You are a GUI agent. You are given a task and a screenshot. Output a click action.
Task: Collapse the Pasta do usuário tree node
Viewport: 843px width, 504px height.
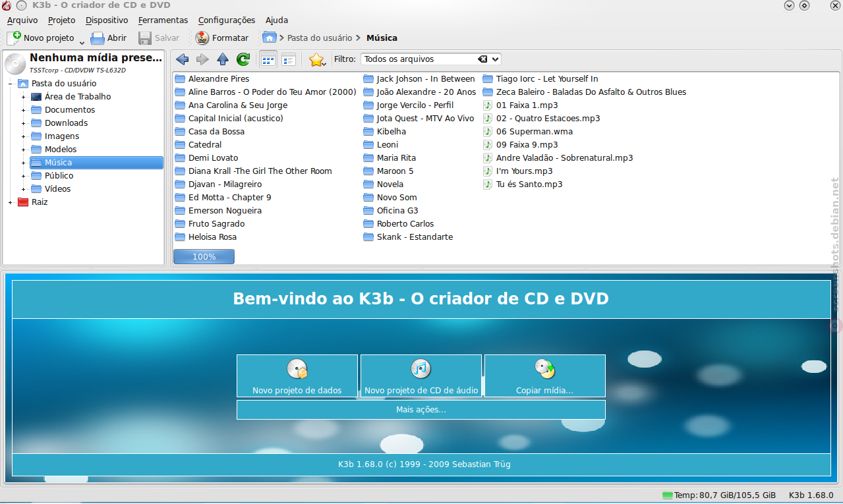10,84
